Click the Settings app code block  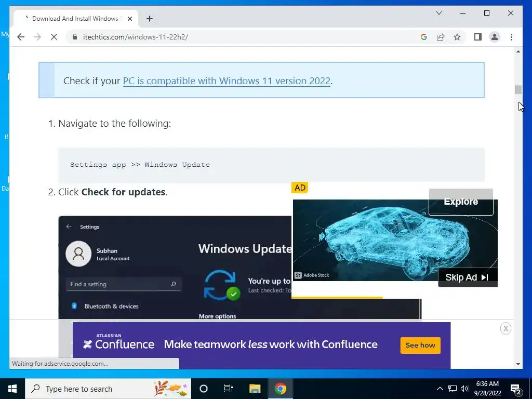[x=271, y=165]
